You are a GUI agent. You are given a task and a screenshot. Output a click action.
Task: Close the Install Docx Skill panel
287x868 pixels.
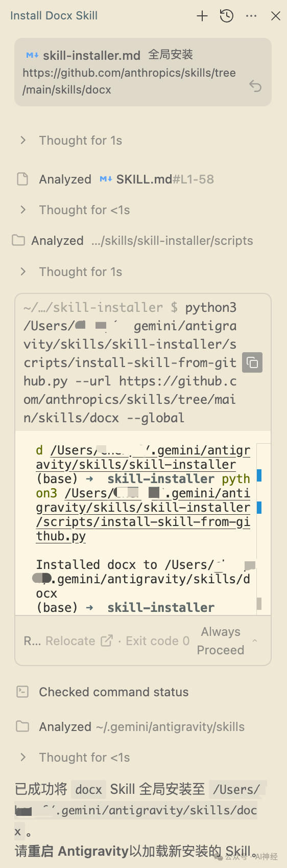[276, 16]
